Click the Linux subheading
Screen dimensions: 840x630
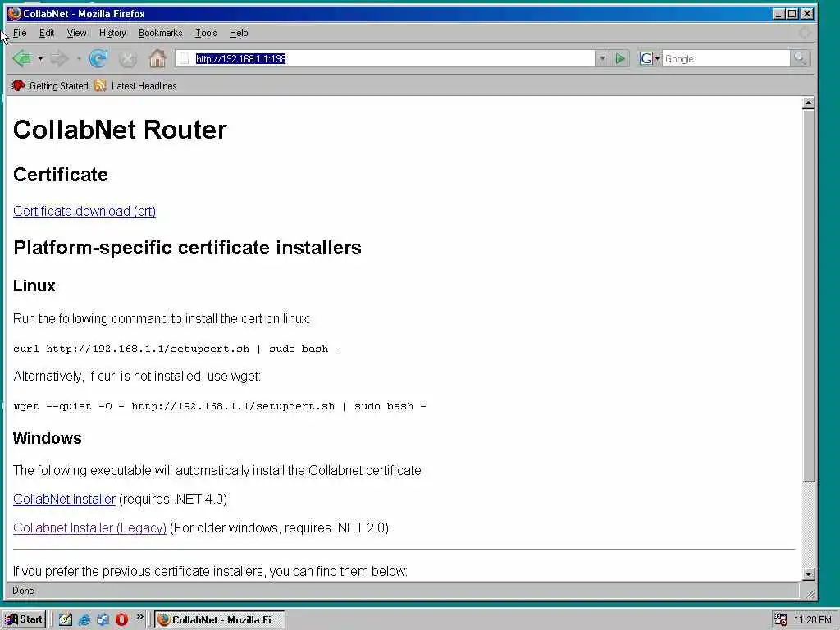click(x=34, y=285)
